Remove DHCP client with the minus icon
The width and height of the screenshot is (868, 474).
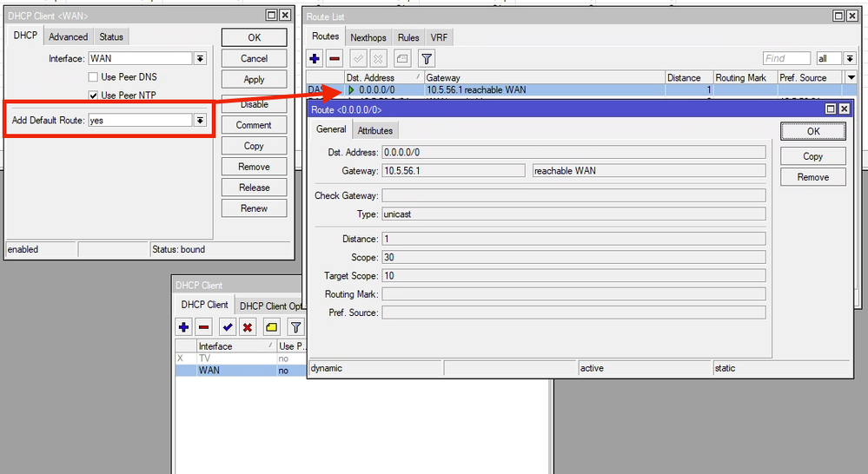[203, 327]
